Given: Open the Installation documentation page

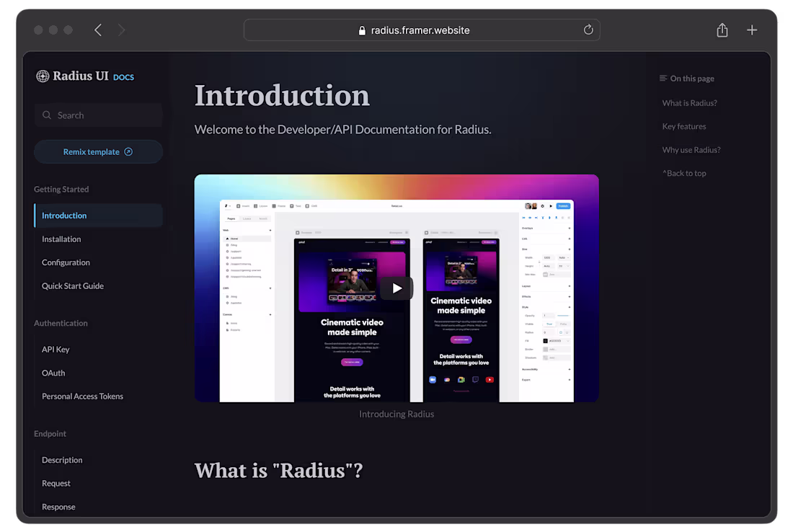Looking at the screenshot, I should pos(61,239).
